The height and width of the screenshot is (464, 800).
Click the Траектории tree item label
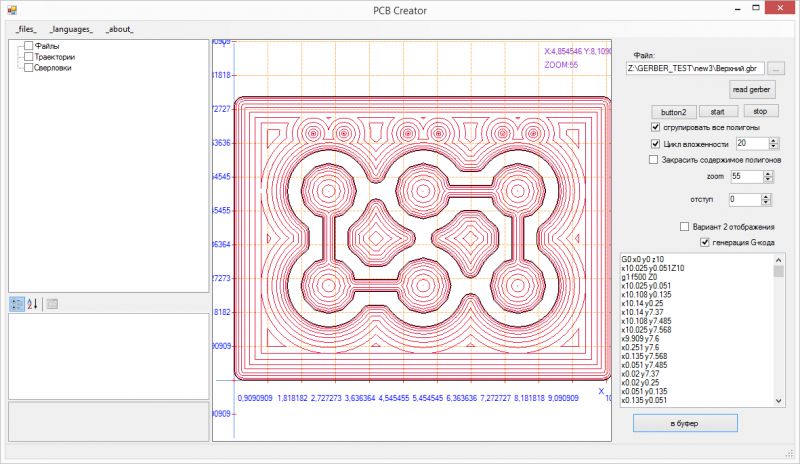55,57
